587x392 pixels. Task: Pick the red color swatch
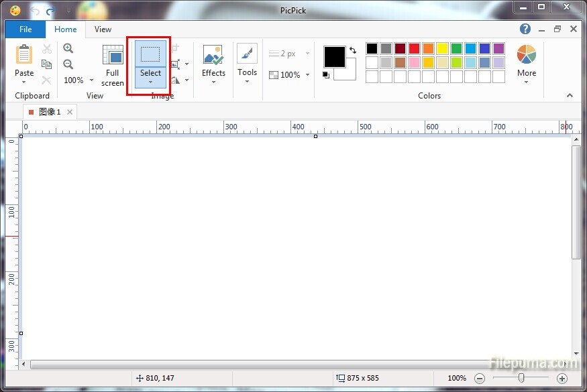tap(414, 48)
